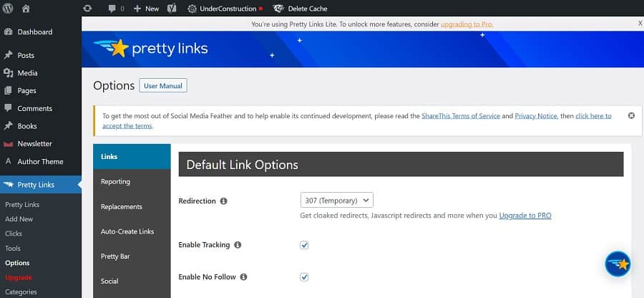This screenshot has width=644, height=298.
Task: Open Add New submenu item
Action: tap(19, 219)
